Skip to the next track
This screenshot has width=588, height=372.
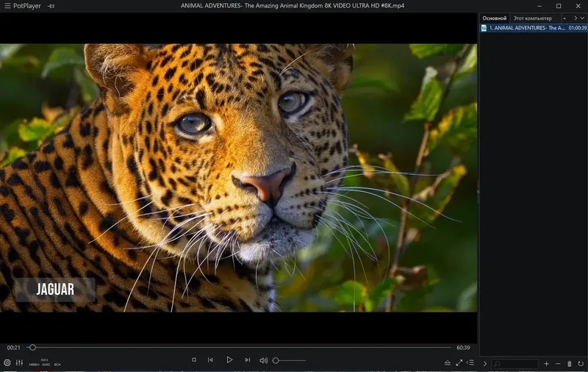coord(247,360)
